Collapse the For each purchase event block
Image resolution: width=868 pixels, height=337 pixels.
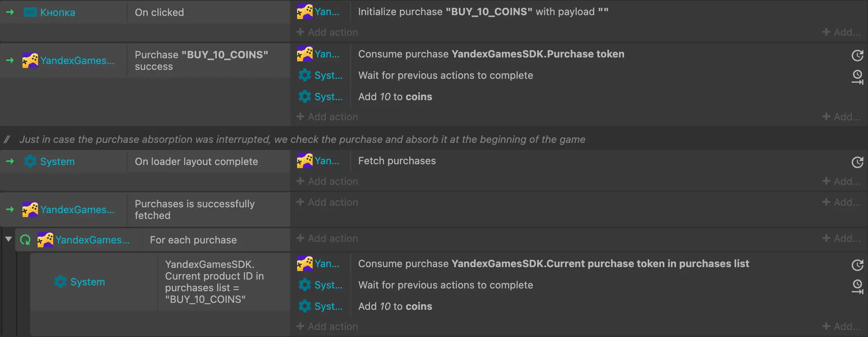[x=8, y=239]
